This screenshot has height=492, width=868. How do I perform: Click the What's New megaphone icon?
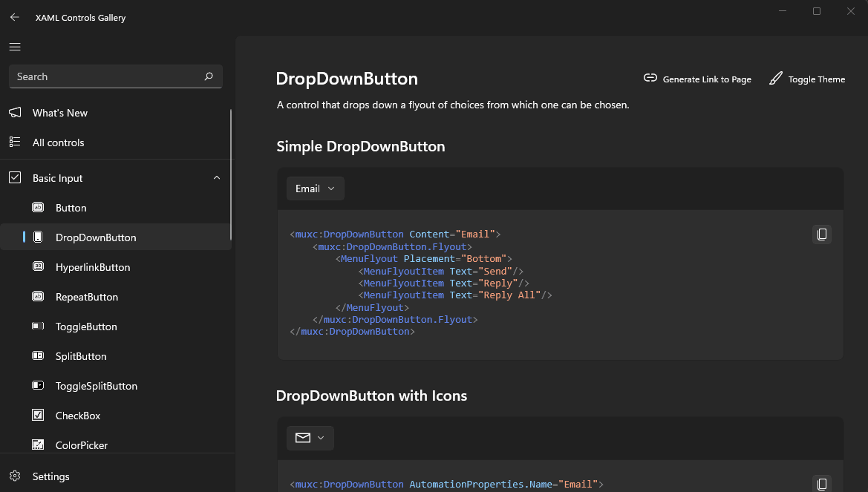15,112
